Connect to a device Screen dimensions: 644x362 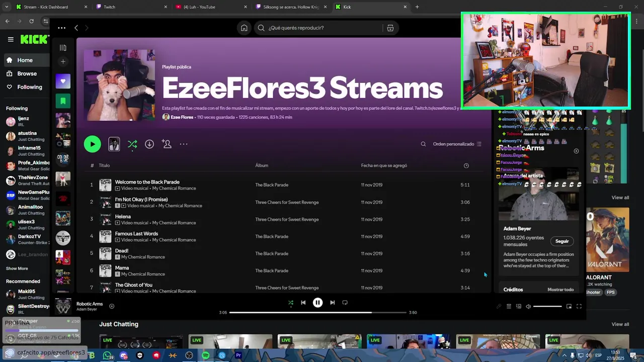tap(519, 306)
